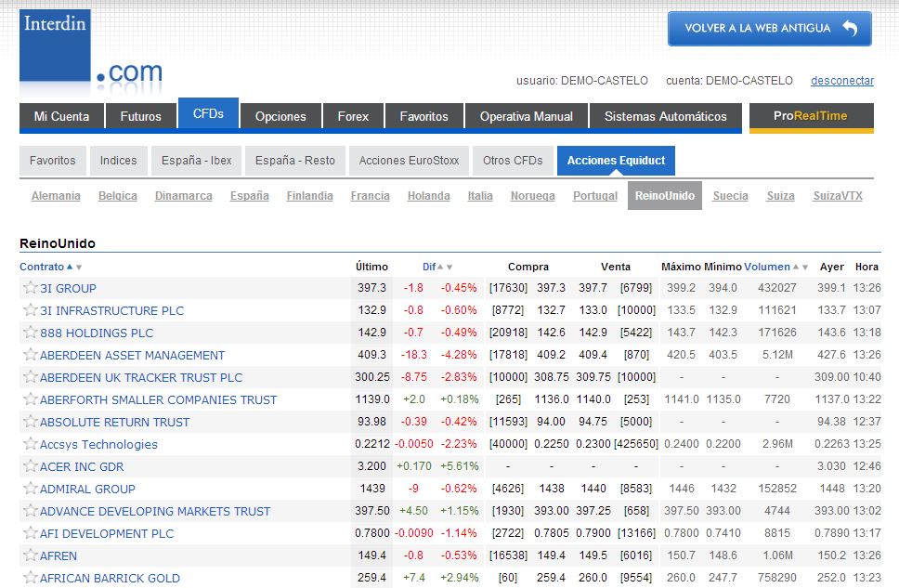
Task: Select the Favoritos CFD sub-tab
Action: coord(52,161)
